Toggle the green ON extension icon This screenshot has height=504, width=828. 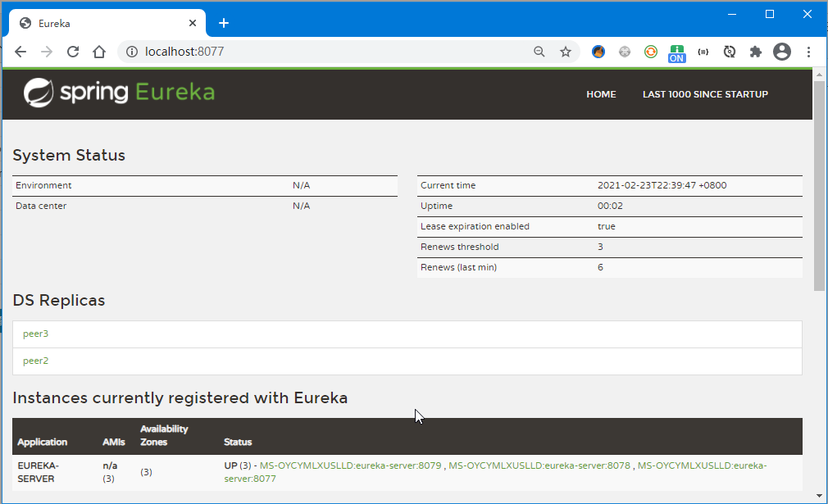point(676,52)
